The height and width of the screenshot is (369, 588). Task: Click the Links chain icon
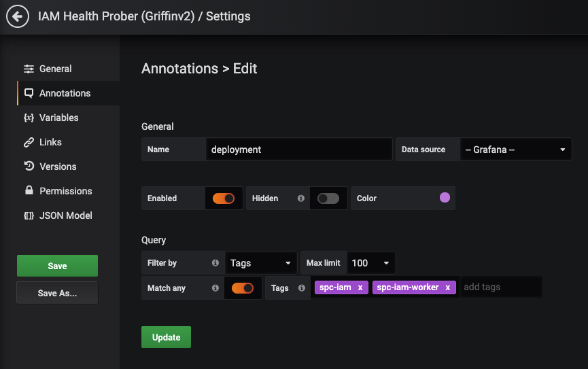point(29,142)
